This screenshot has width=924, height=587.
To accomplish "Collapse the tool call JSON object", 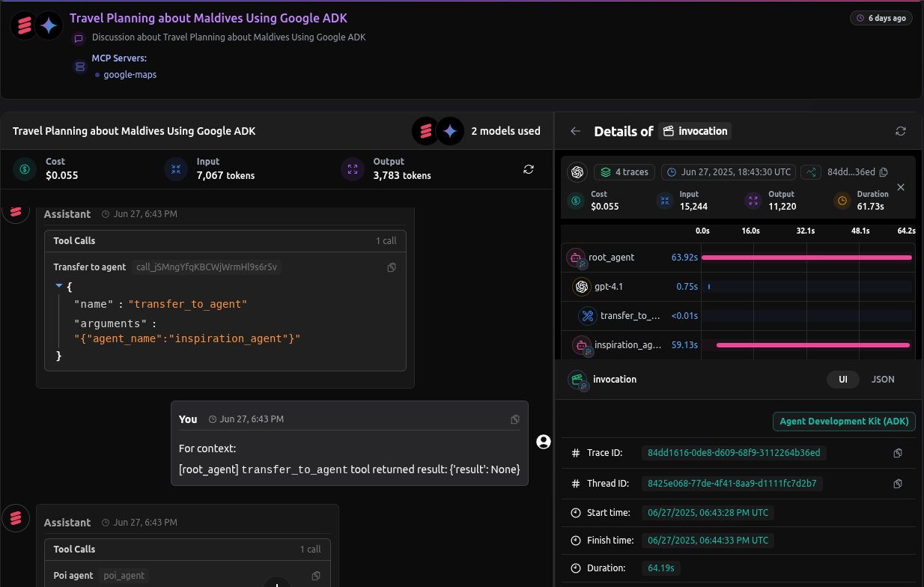I will [x=59, y=286].
